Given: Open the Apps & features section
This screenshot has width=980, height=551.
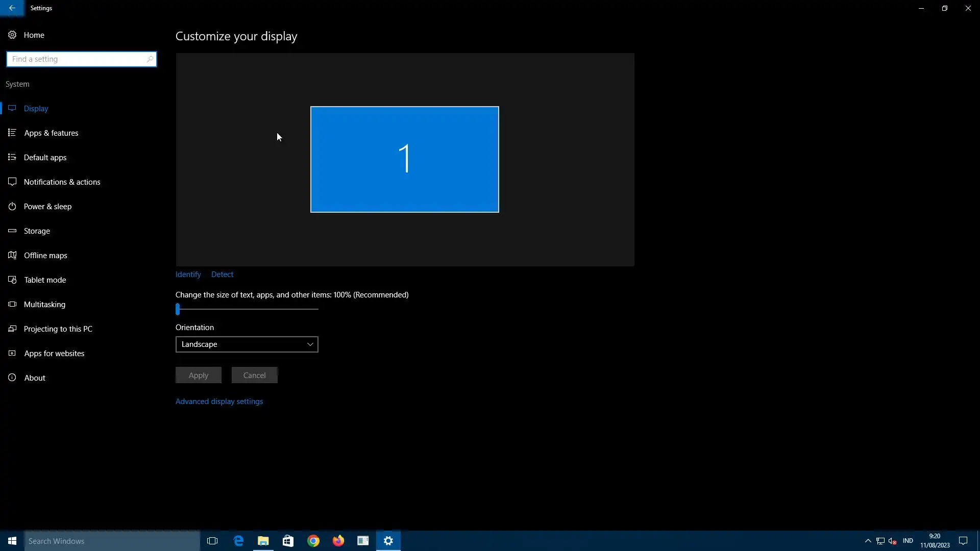Looking at the screenshot, I should (x=51, y=133).
